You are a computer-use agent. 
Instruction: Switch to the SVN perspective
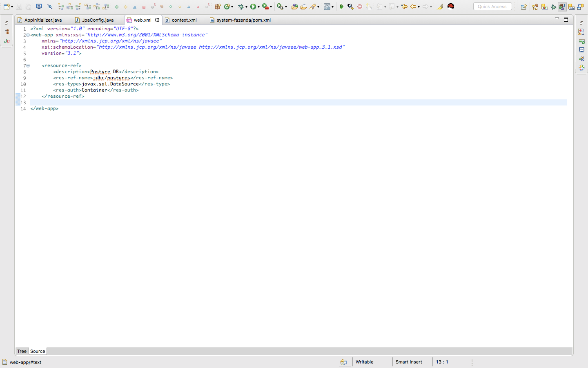(571, 7)
